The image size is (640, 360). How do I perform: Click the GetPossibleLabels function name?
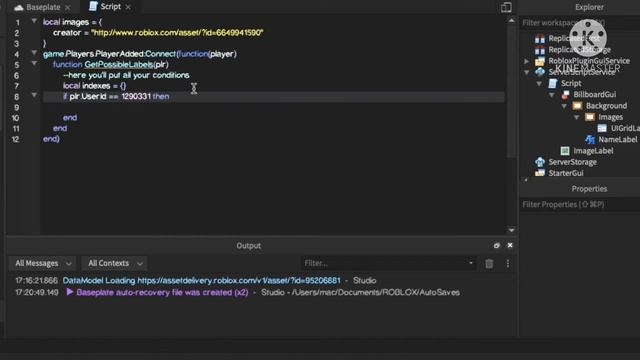click(x=119, y=64)
